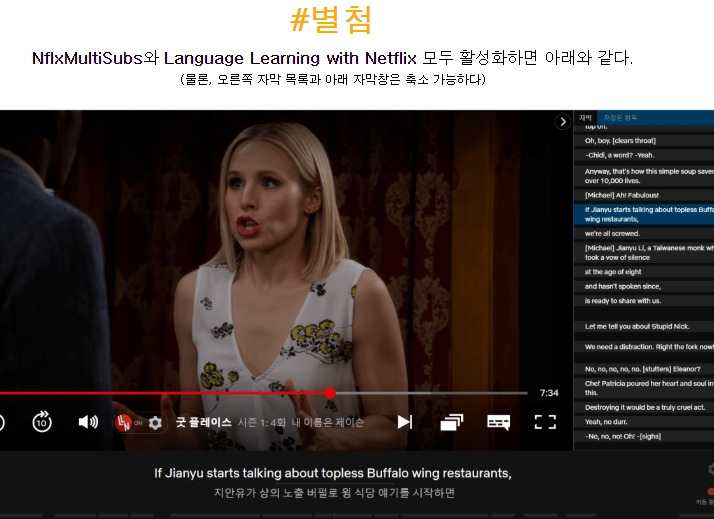Select subtitle "[Michael] Jianyu Li, a Taiwanese monk"
Viewport: 714px width, 519px height.
pos(644,253)
